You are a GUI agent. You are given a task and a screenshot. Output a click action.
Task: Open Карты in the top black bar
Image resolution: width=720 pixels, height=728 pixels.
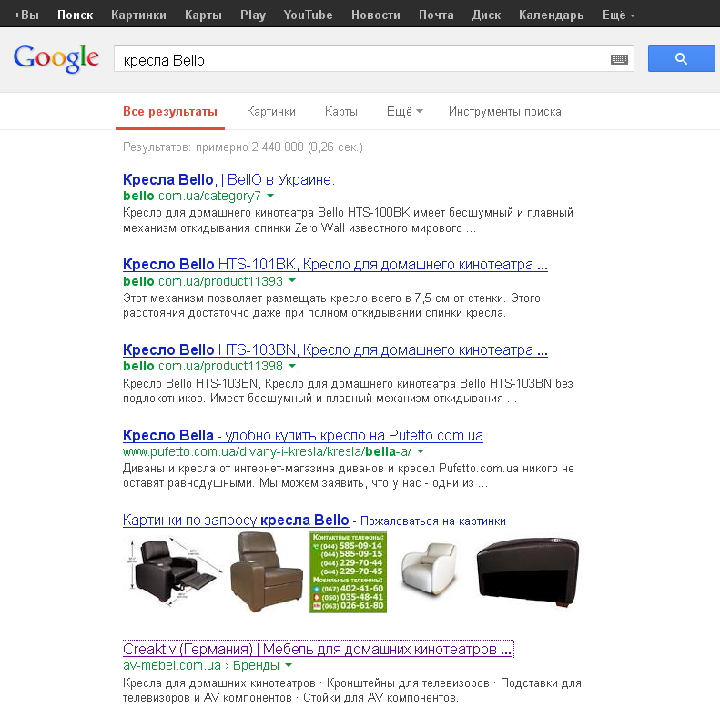click(x=203, y=15)
